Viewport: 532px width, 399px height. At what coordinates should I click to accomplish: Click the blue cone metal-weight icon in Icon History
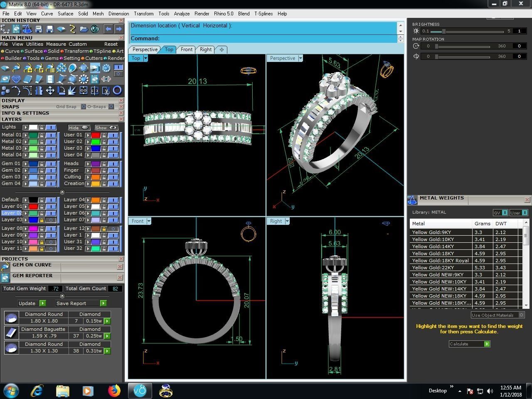tap(27, 29)
